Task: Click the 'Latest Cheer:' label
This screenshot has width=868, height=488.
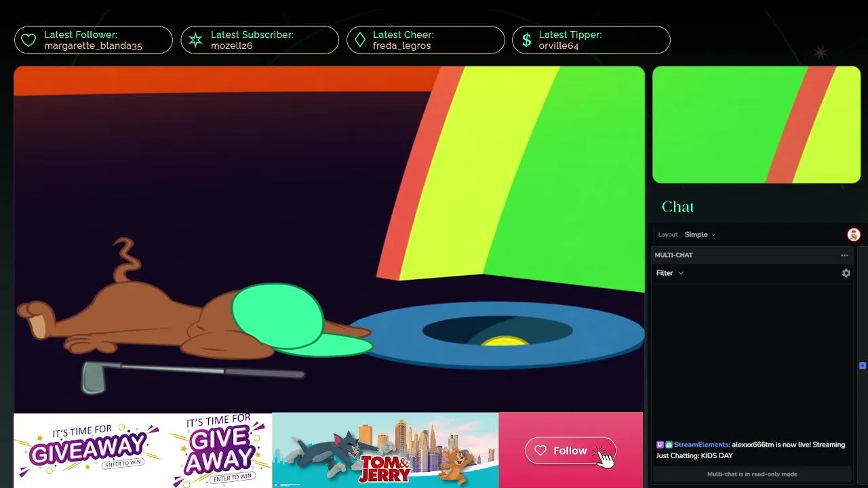Action: coord(403,35)
